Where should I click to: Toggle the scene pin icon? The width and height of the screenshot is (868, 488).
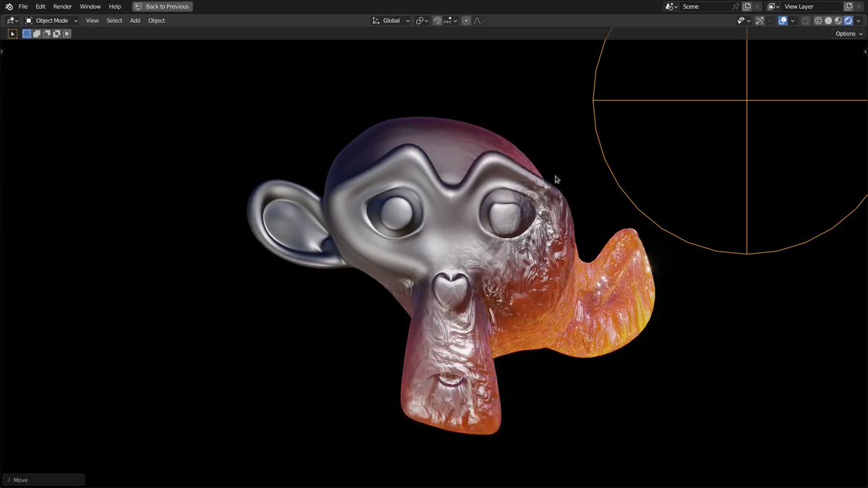point(735,7)
